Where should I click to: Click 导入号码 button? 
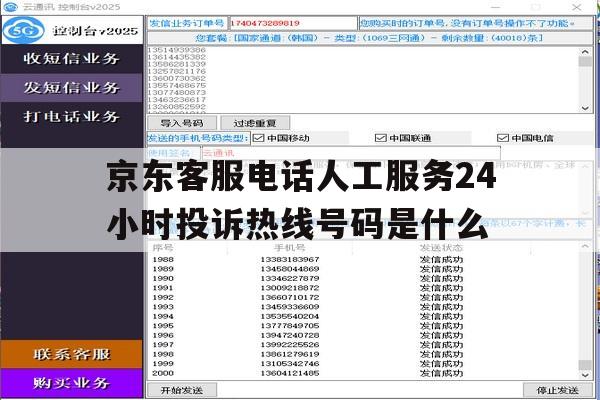[x=182, y=123]
